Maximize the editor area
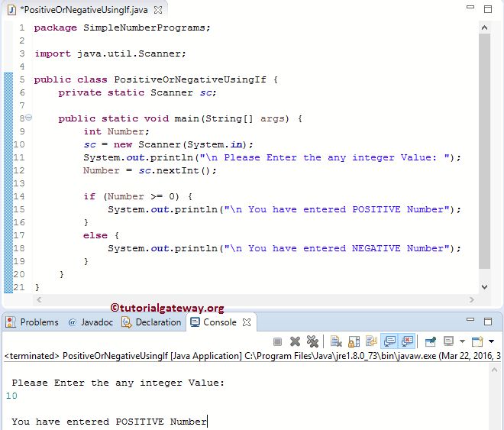504x430 pixels. click(488, 8)
